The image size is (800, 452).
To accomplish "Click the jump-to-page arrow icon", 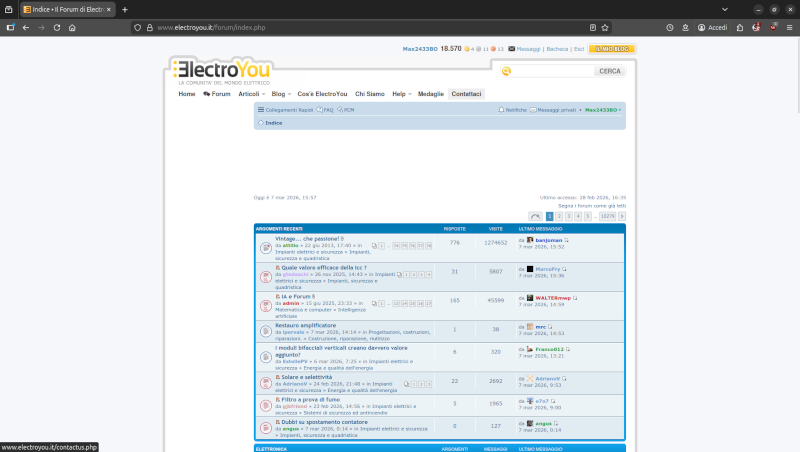I will coord(535,216).
